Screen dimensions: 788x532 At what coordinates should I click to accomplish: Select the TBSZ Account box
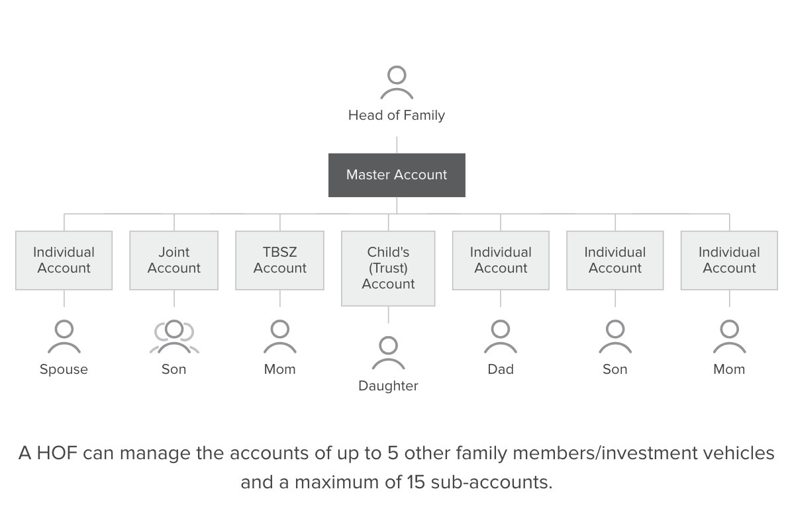pyautogui.click(x=280, y=260)
